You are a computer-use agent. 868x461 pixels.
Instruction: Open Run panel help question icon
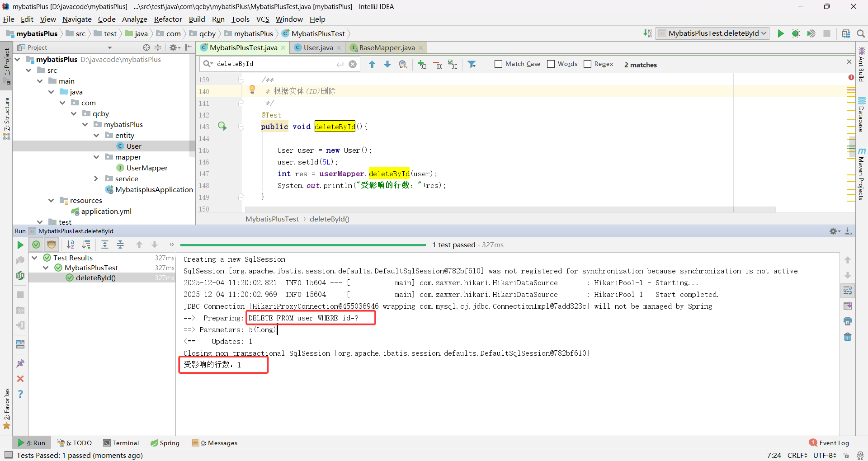pos(20,394)
